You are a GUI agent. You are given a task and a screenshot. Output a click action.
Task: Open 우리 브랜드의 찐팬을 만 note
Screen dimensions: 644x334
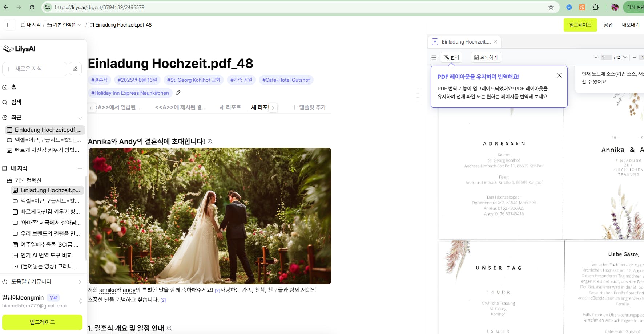[48, 233]
